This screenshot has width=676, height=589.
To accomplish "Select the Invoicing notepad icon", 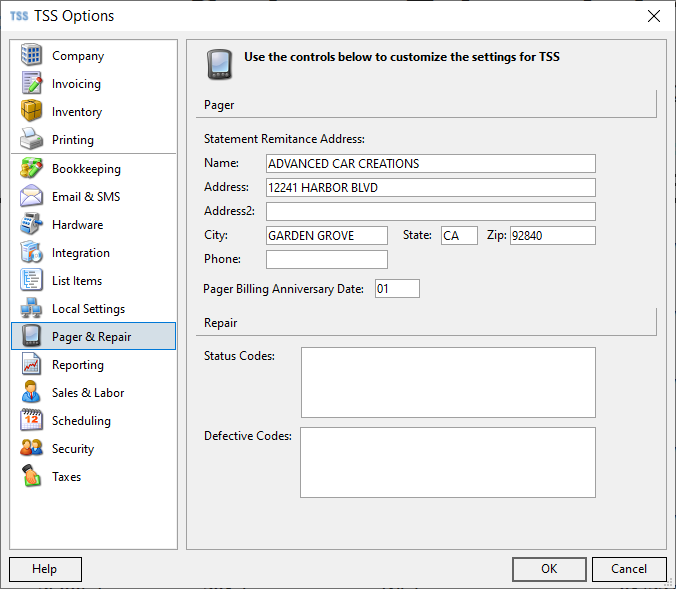I will [x=31, y=83].
